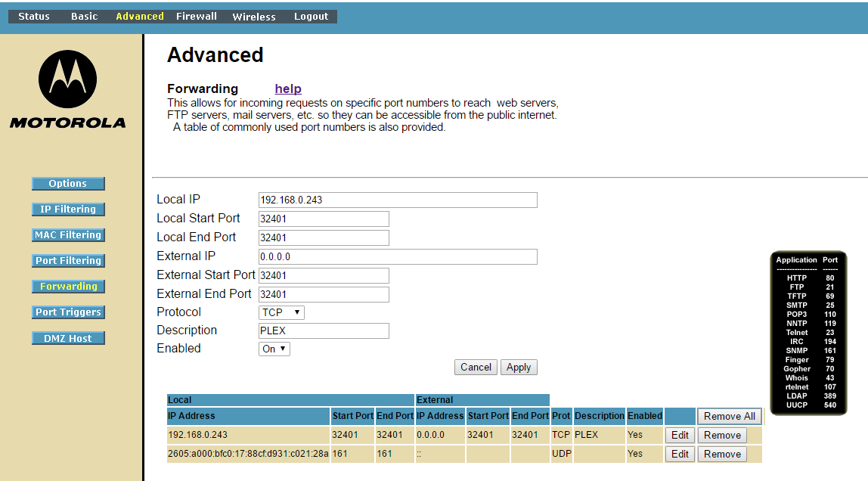Switch to the Wireless tab
The image size is (868, 481).
254,17
